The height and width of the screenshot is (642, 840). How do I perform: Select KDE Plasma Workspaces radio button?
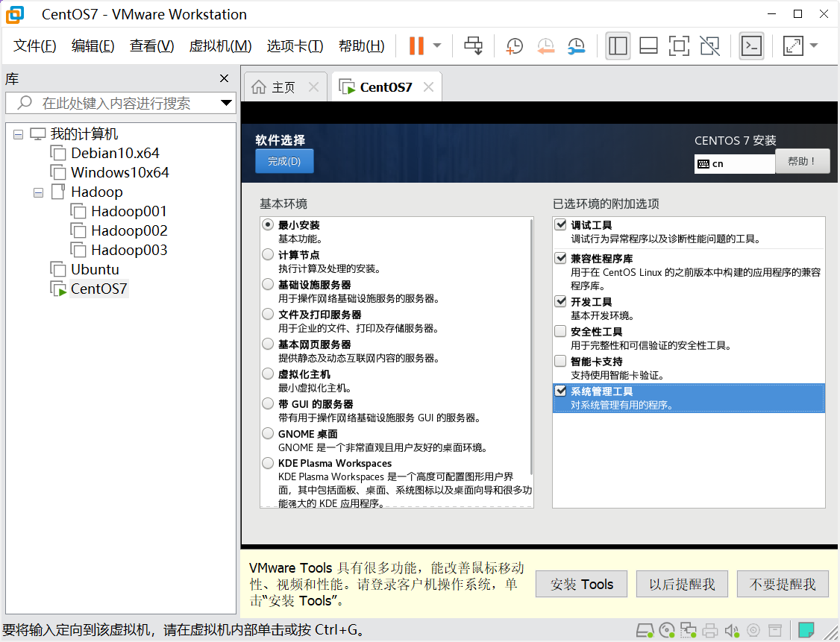[x=268, y=462]
